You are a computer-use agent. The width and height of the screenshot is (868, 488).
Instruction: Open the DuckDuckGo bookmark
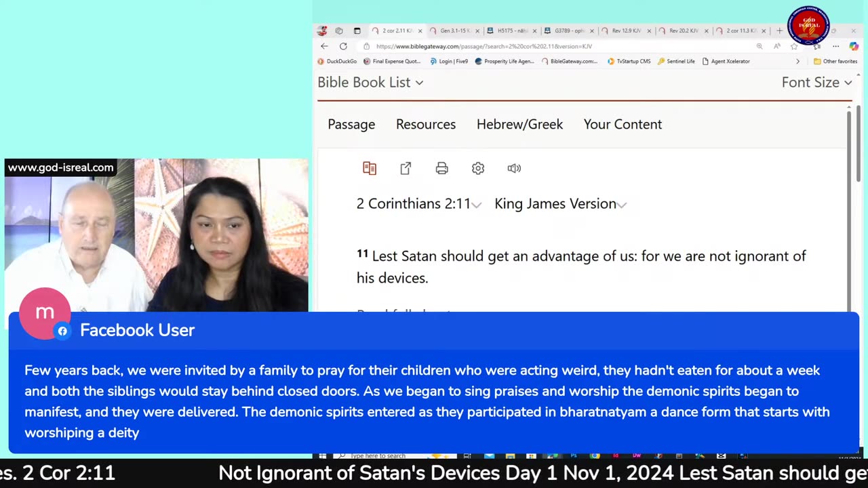pos(338,61)
